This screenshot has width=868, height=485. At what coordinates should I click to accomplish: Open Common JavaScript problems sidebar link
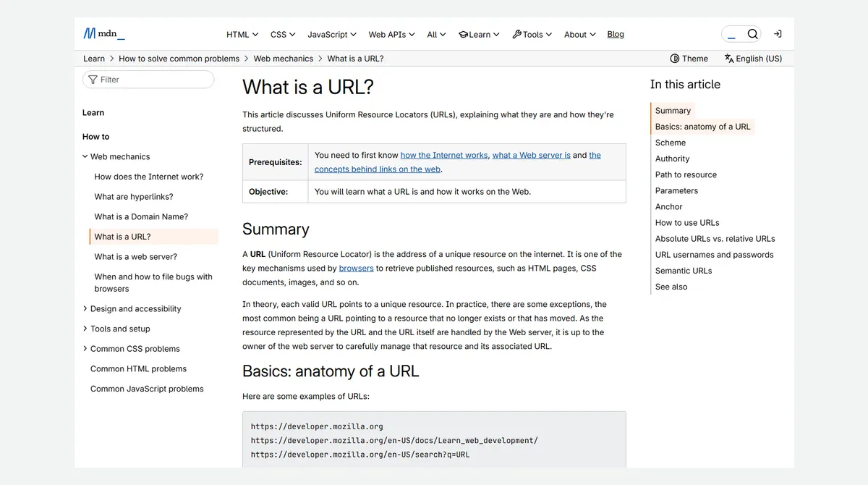click(x=147, y=389)
